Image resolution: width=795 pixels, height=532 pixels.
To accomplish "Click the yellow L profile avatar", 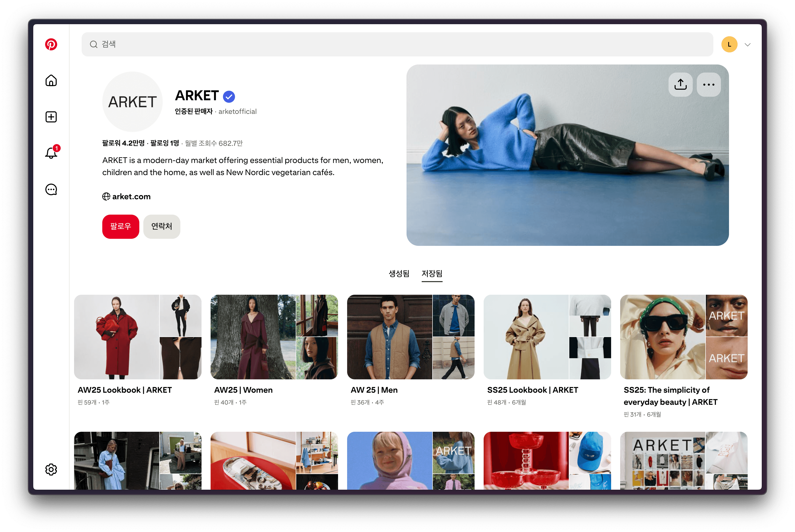I will 729,44.
